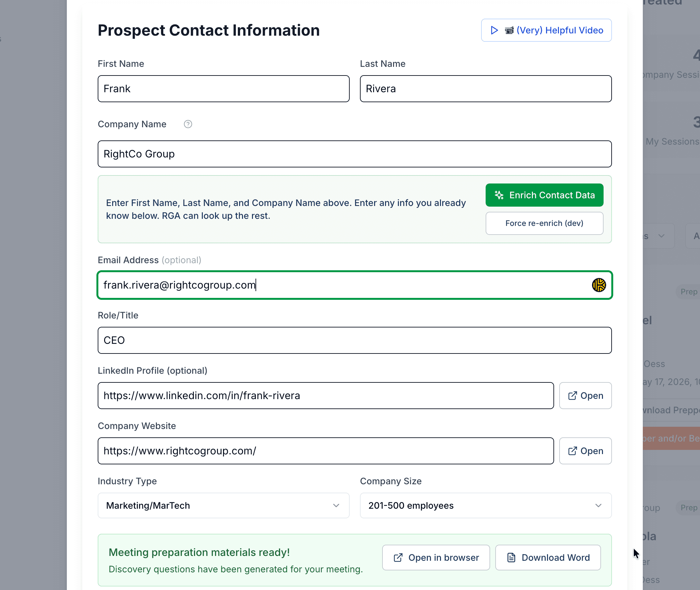Click the Company Name help question-mark icon

click(x=188, y=124)
